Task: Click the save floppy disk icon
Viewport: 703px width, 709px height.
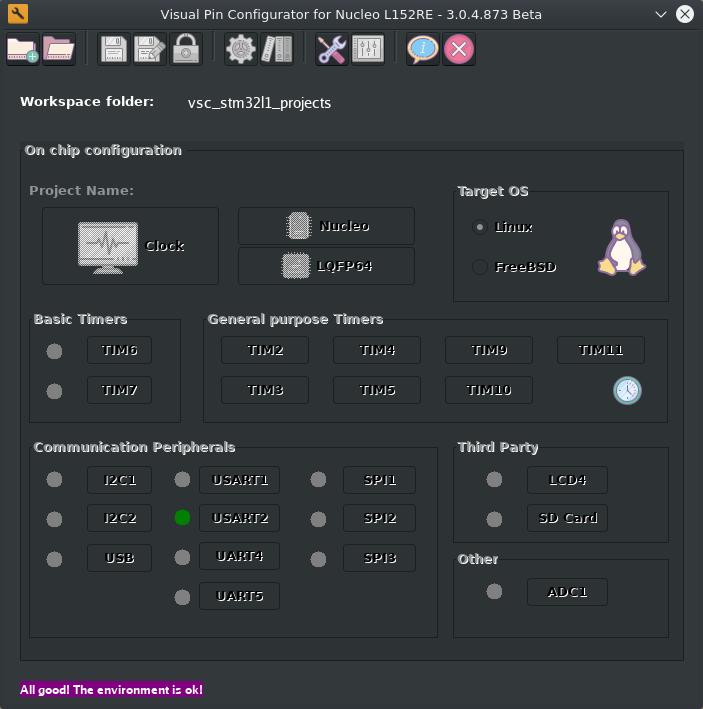Action: (113, 49)
